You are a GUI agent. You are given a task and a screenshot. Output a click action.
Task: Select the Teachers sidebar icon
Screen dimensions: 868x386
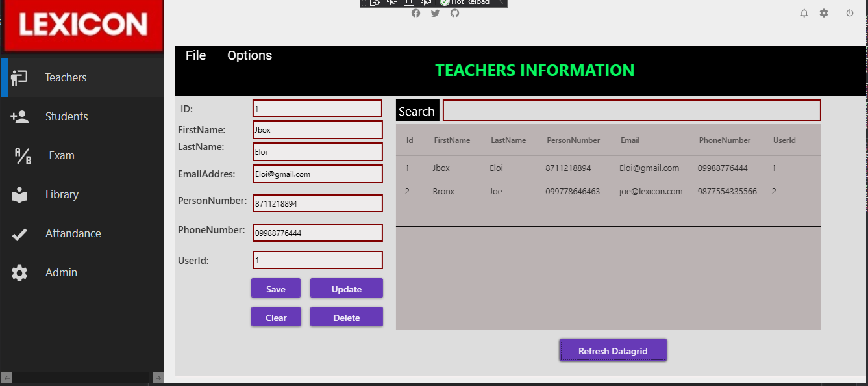pos(19,77)
